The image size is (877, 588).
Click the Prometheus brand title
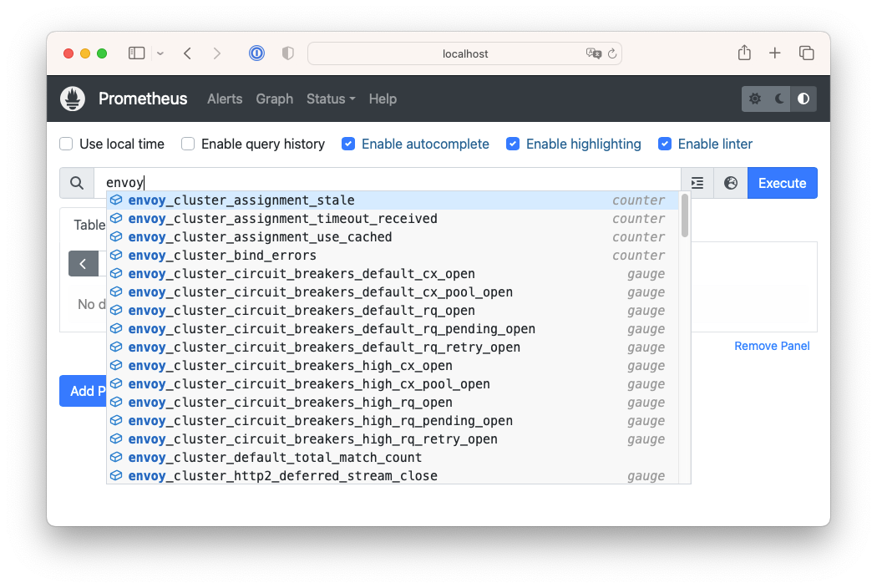(143, 99)
